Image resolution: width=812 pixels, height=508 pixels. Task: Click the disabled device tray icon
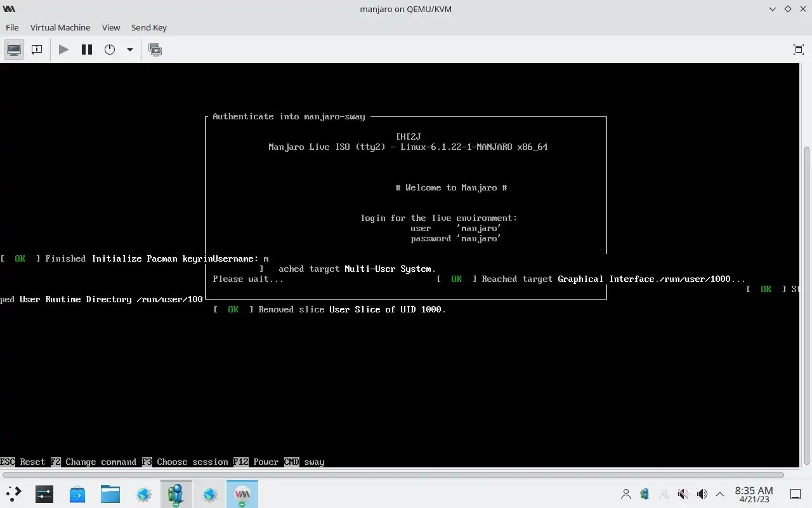[x=664, y=493]
